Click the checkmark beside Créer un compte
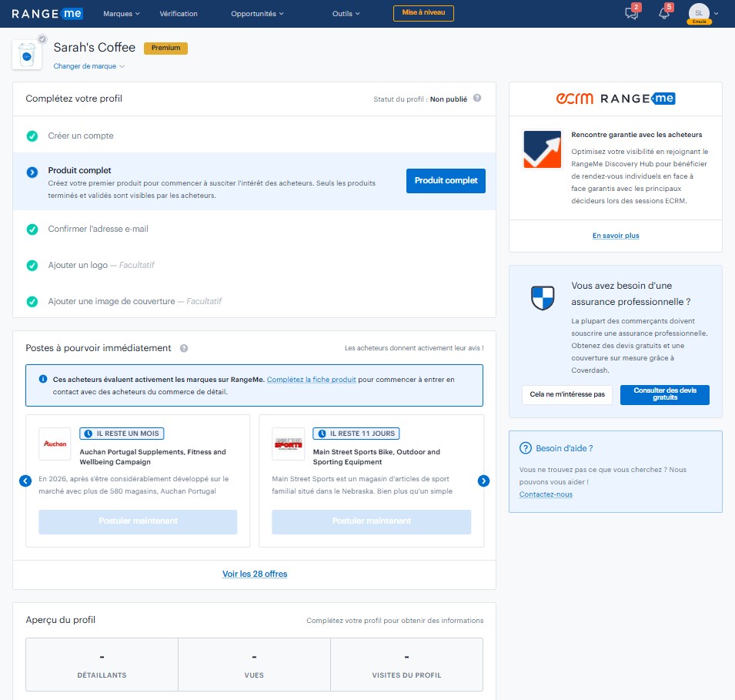735x700 pixels. 32,136
